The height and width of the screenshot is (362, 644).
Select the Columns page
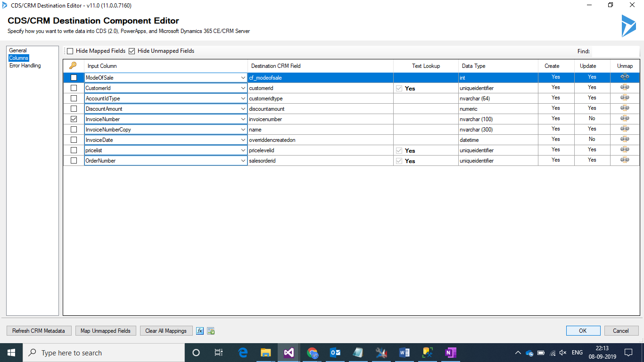click(x=19, y=58)
